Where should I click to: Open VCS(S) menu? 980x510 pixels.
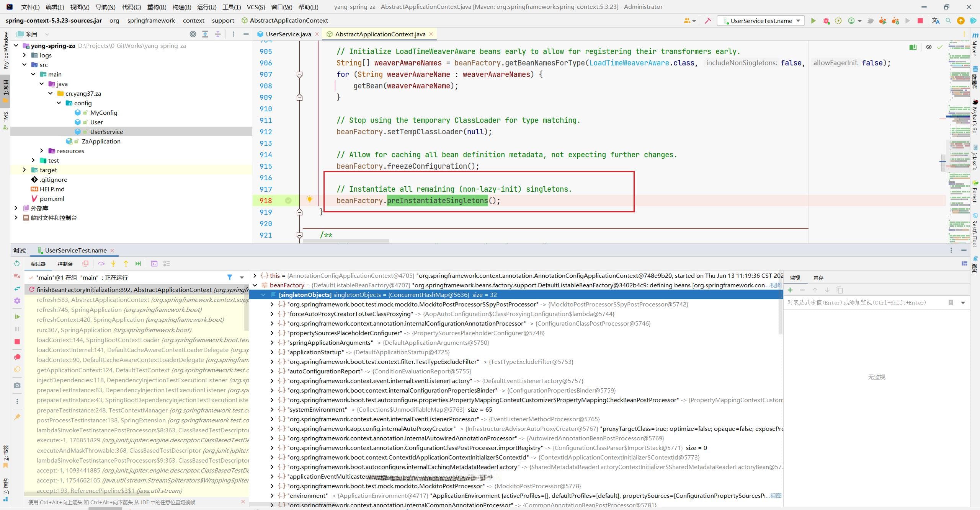[256, 7]
